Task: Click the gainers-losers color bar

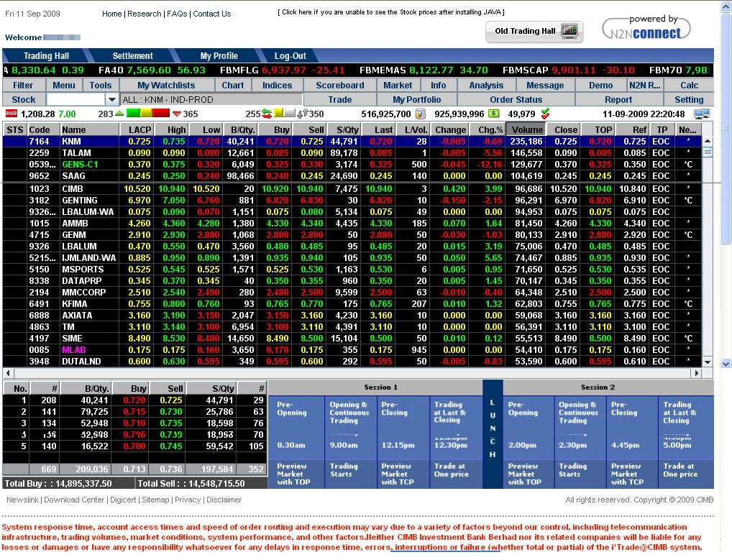Action: (x=148, y=114)
